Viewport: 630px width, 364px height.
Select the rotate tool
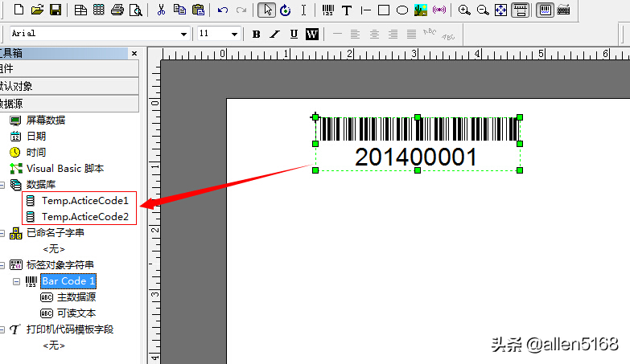pos(286,10)
